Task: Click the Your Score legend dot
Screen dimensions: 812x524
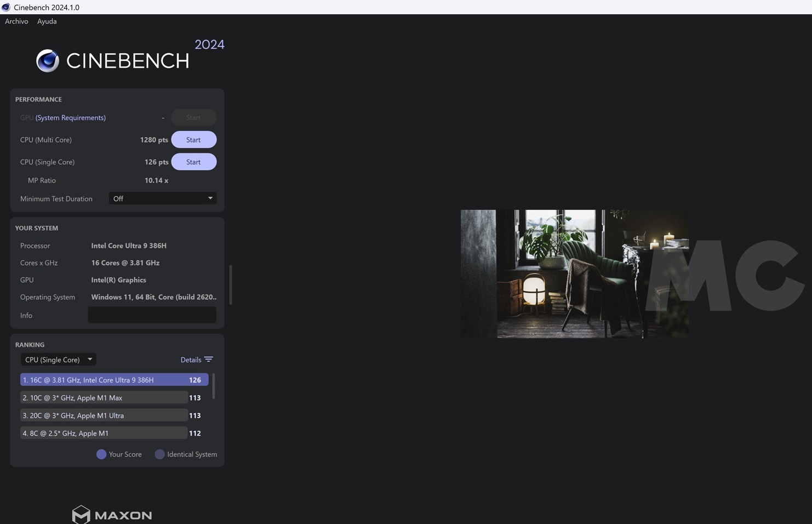Action: (101, 454)
